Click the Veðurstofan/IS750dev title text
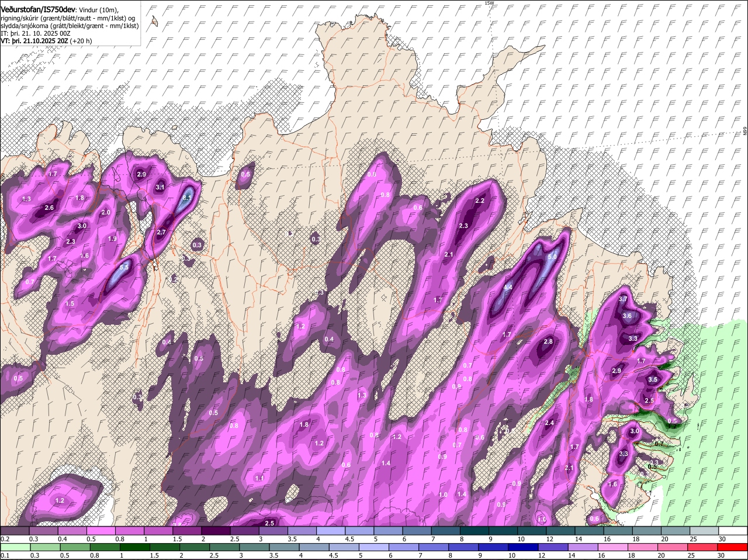The width and height of the screenshot is (748, 560). (37, 10)
